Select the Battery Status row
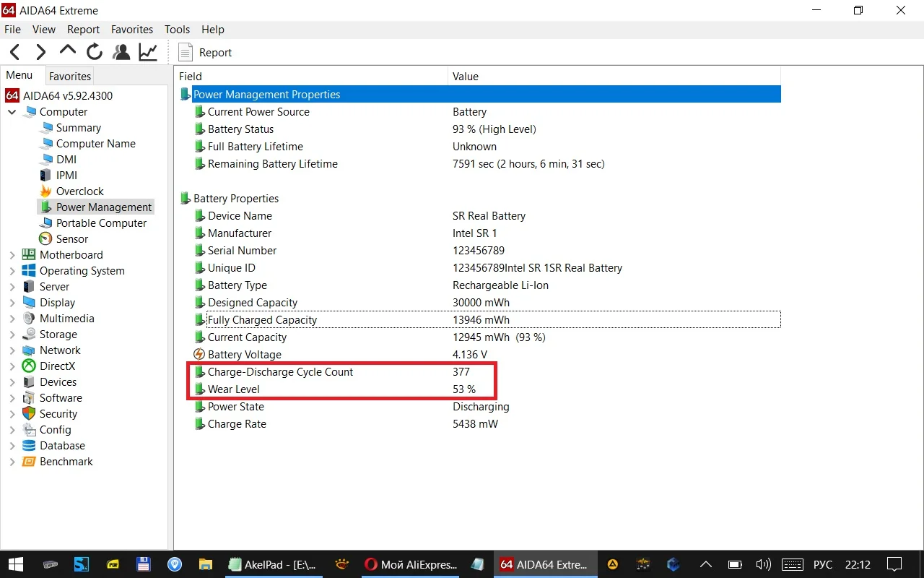The height and width of the screenshot is (578, 924). [479, 129]
